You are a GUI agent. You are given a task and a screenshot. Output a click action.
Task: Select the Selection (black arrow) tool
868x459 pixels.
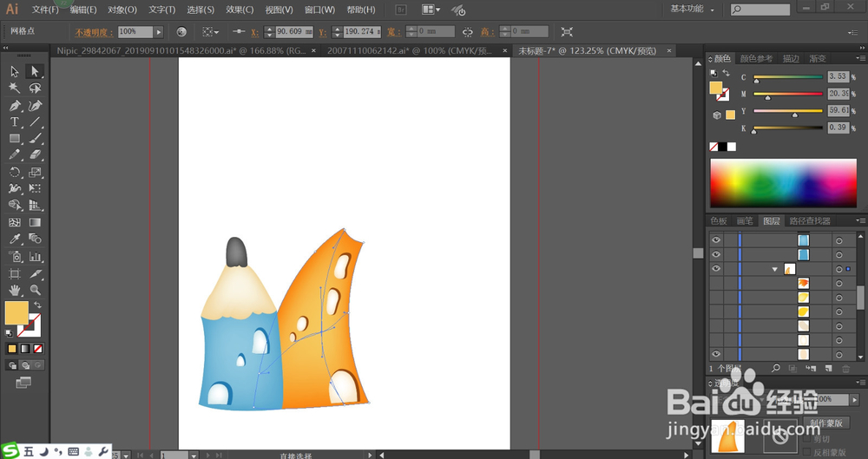point(15,71)
